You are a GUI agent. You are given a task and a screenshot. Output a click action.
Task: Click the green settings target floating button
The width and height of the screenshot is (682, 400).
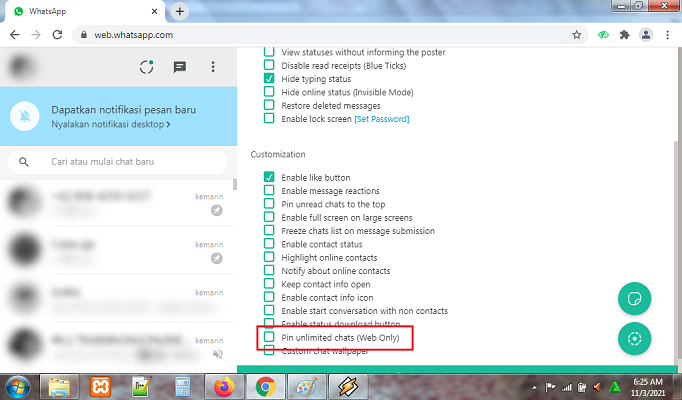click(x=634, y=338)
